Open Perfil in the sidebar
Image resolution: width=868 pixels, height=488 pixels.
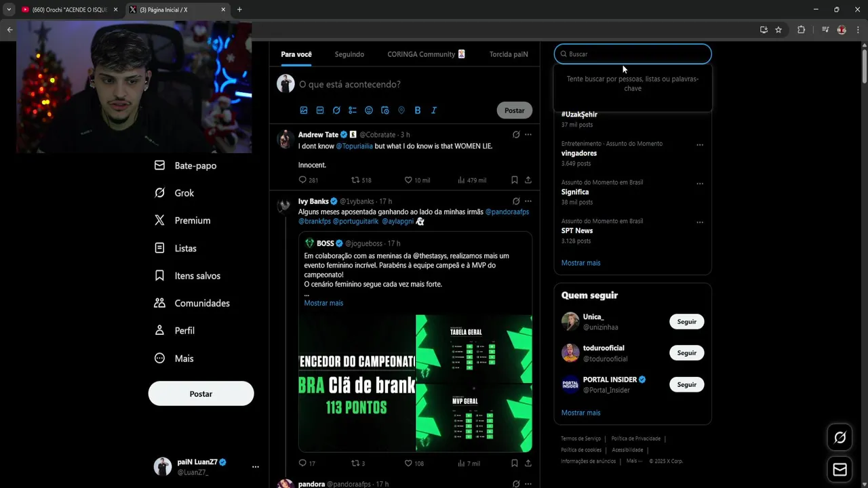pyautogui.click(x=175, y=331)
